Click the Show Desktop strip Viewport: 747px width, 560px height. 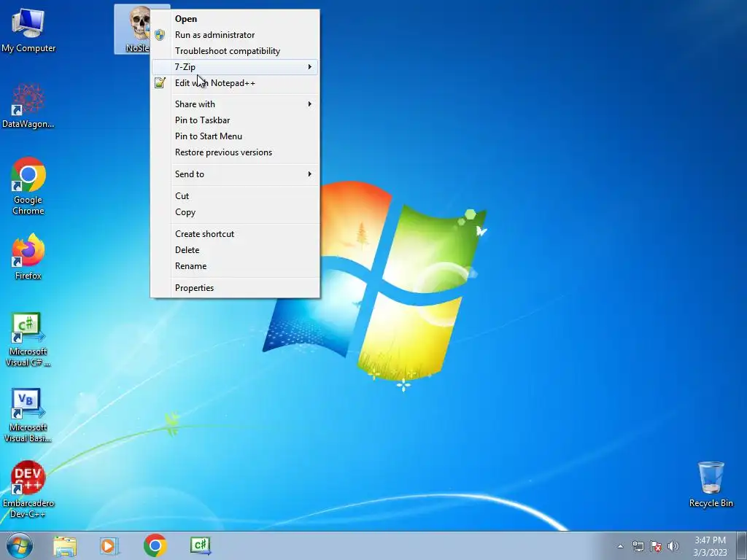[742, 545]
